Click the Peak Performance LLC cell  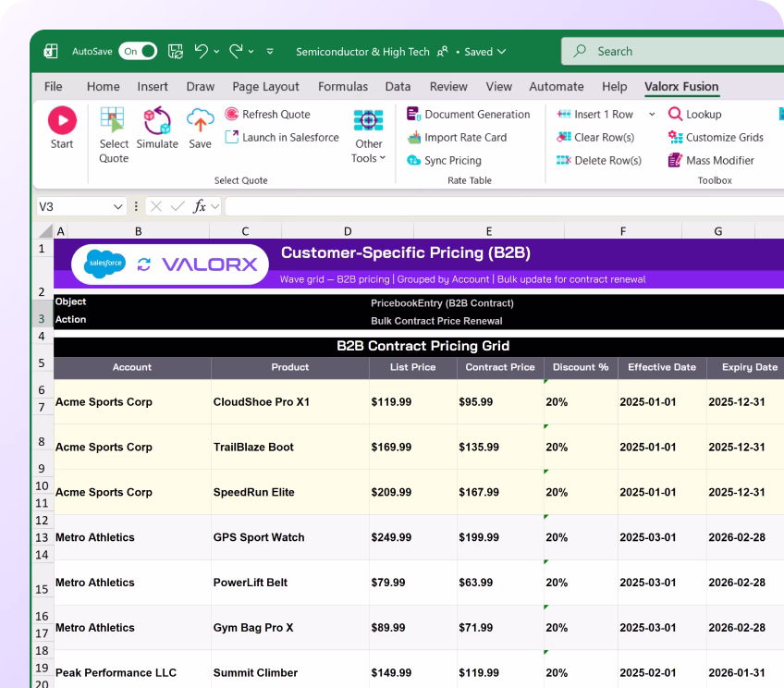pyautogui.click(x=132, y=671)
